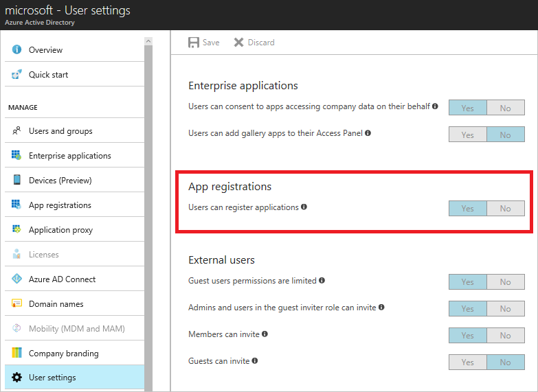Screen dimensions: 538x392
Task: Go to Users and groups
Action: (74, 130)
